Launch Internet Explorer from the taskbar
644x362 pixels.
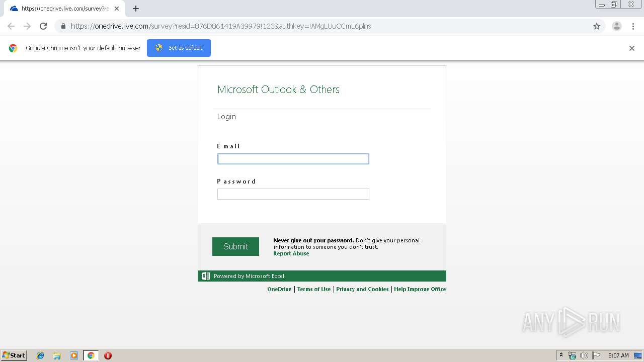[x=40, y=355]
